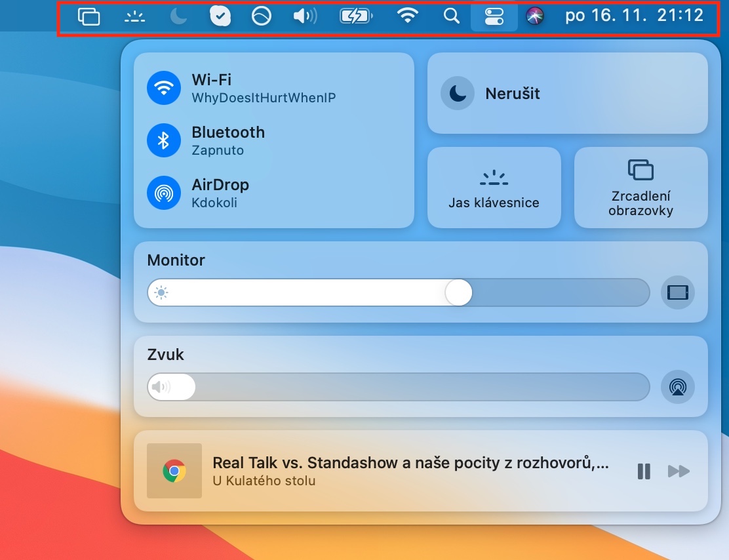Open the checkmark app icon in menu bar
Screen dimensions: 729x560
tap(220, 16)
